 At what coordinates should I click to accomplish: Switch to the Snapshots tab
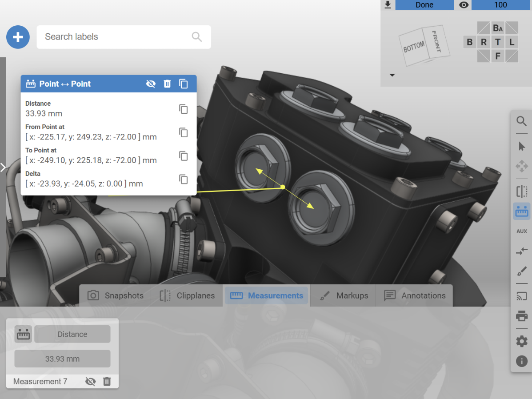[116, 295]
